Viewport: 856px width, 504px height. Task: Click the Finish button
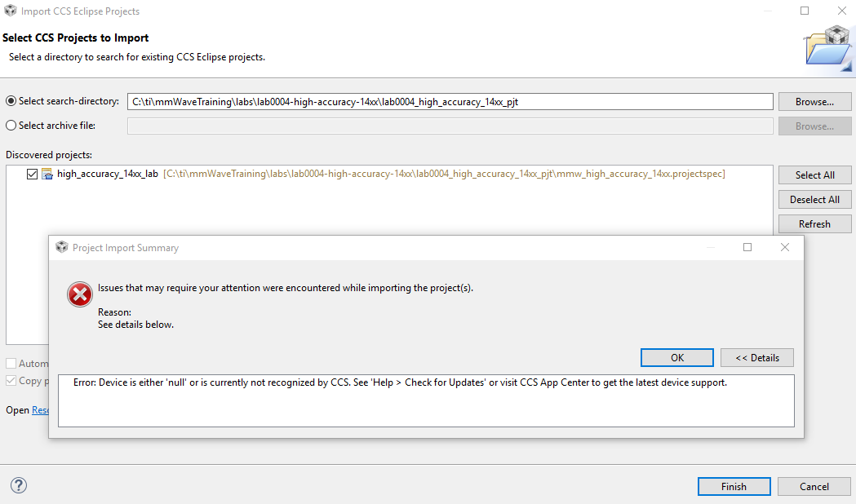click(x=734, y=486)
